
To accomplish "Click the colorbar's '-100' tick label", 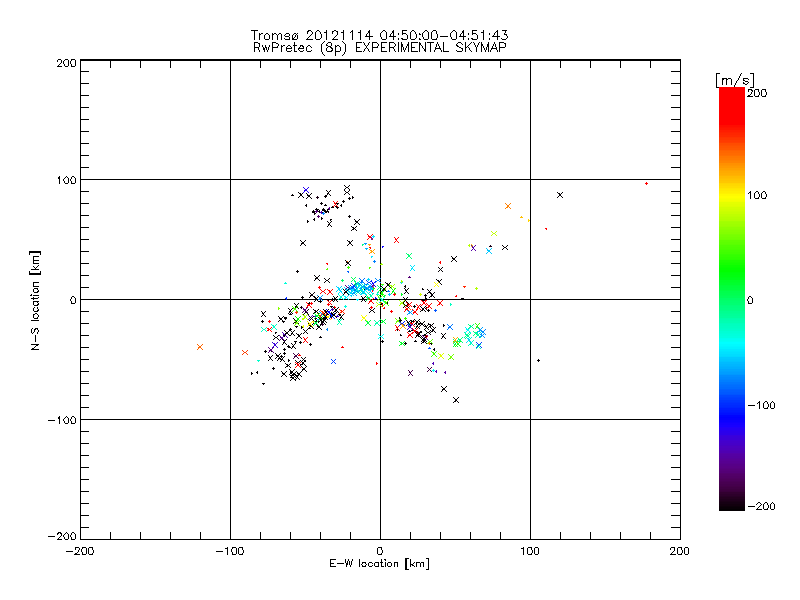I will point(761,406).
